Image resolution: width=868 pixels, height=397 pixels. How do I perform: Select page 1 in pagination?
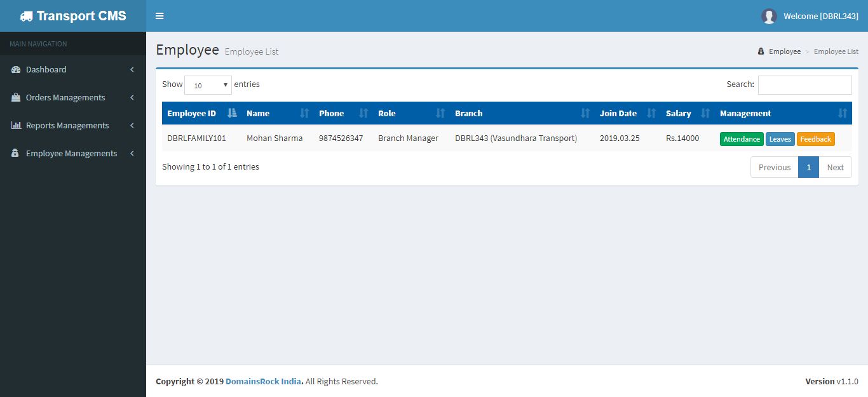(x=808, y=167)
